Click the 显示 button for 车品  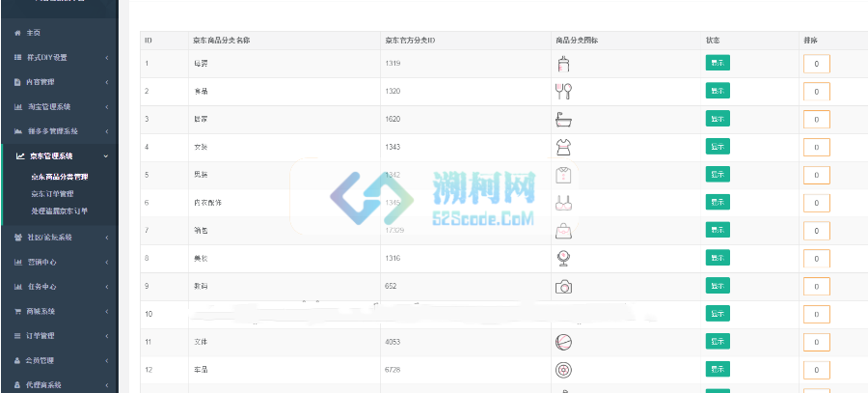click(x=718, y=369)
